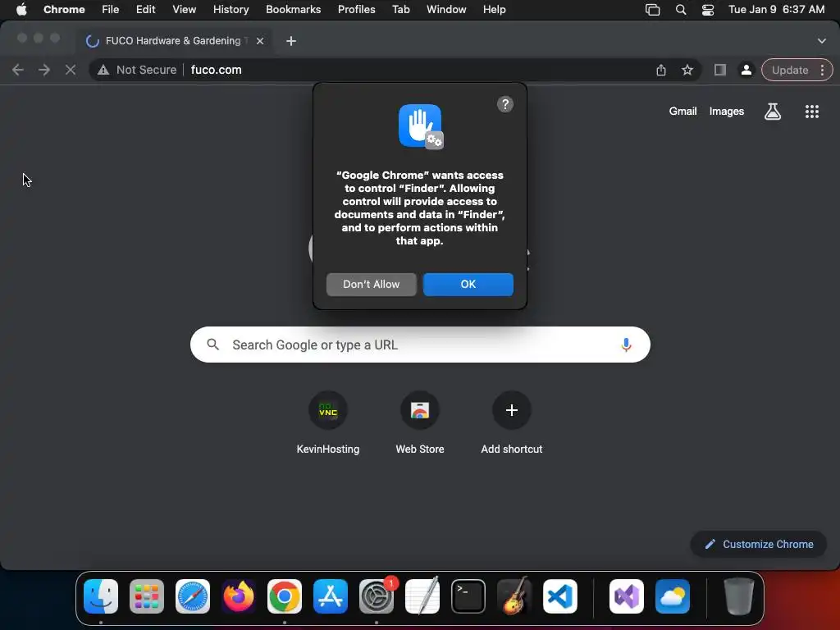Open Control Center from the menu bar

(708, 10)
